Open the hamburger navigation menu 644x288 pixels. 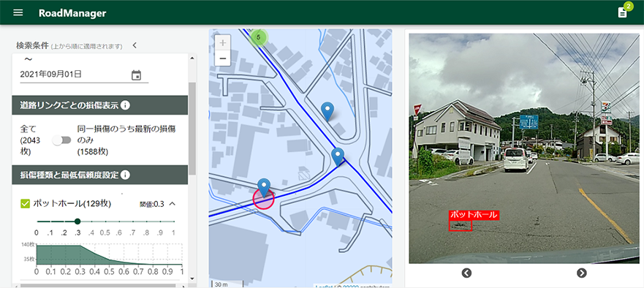tap(18, 12)
